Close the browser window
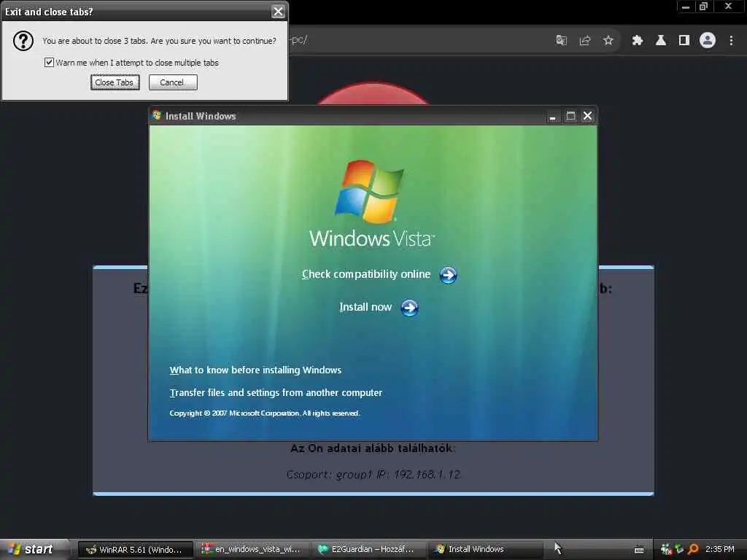747x560 pixels. 729,6
